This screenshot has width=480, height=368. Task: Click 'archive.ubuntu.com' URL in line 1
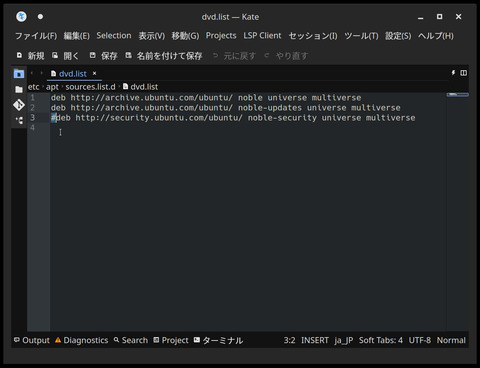[x=149, y=98]
